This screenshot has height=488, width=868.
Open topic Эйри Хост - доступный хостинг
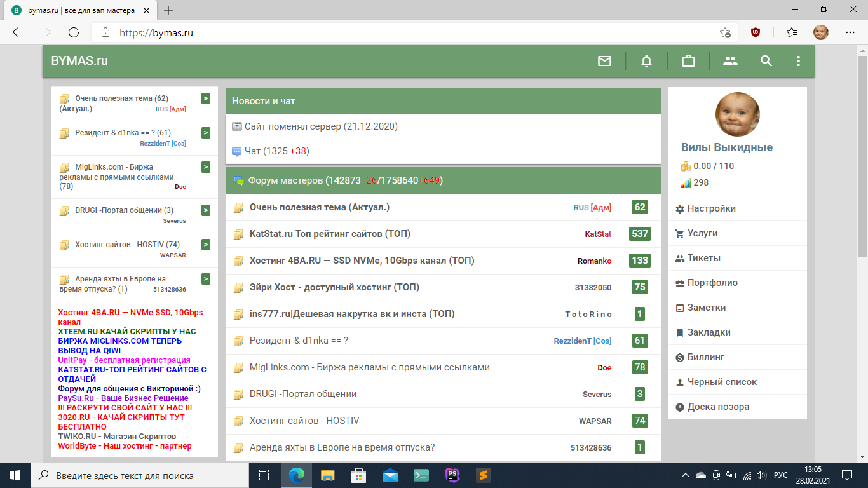tap(334, 287)
